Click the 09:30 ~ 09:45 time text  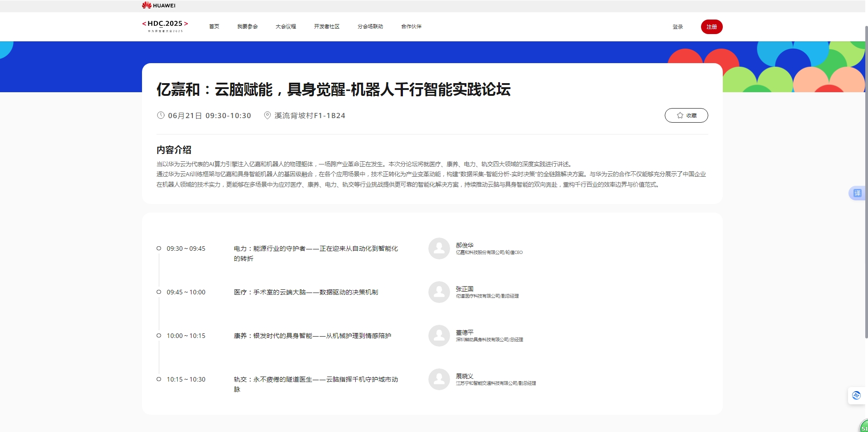pyautogui.click(x=186, y=248)
